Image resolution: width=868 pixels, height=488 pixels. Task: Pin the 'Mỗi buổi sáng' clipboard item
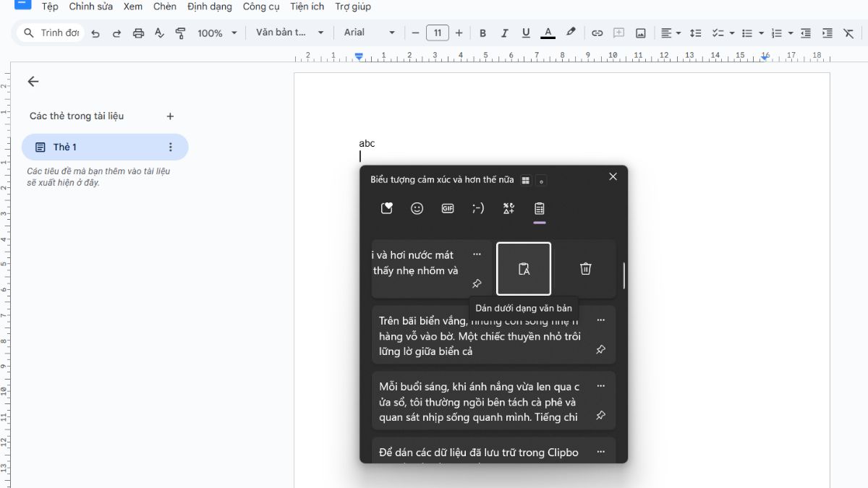point(600,416)
